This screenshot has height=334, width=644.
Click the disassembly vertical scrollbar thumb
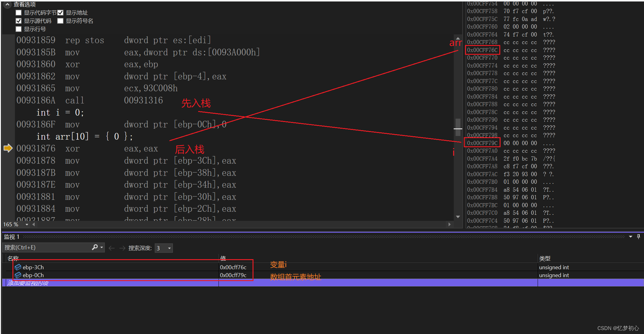[x=458, y=127]
